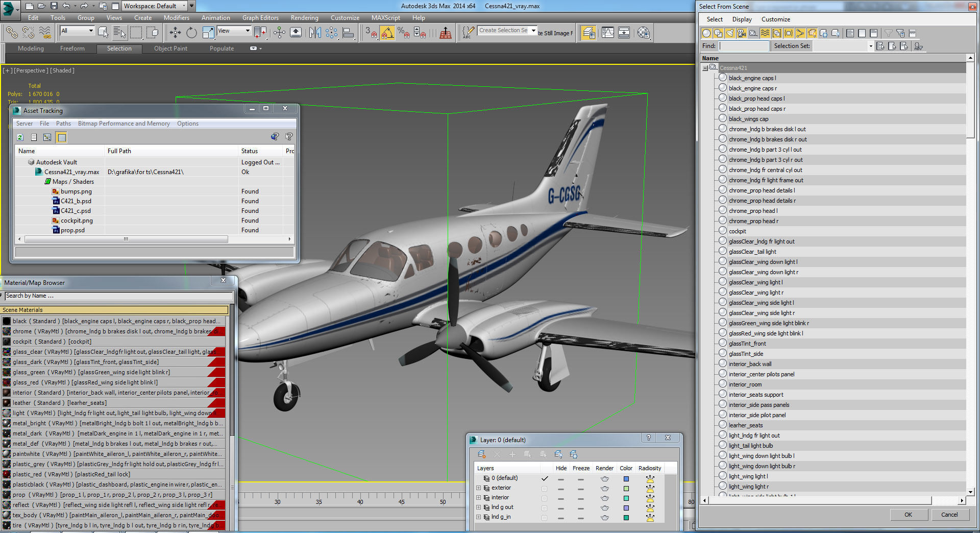
Task: Click the Mirror tool icon
Action: [x=315, y=33]
